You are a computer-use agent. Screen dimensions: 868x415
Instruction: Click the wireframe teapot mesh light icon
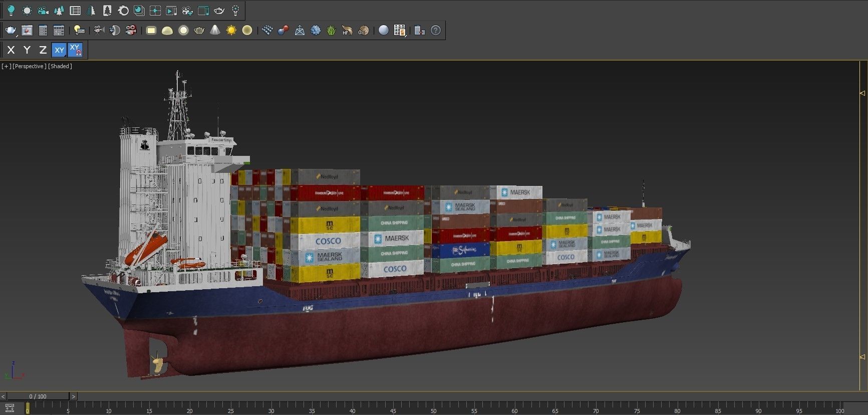[x=199, y=31]
